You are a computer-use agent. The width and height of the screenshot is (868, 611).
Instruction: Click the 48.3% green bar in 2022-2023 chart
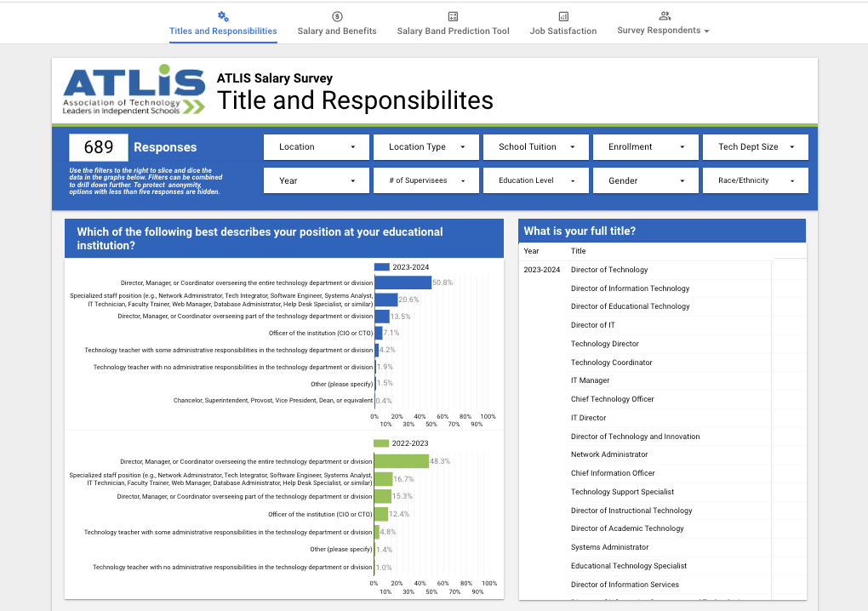pos(402,461)
